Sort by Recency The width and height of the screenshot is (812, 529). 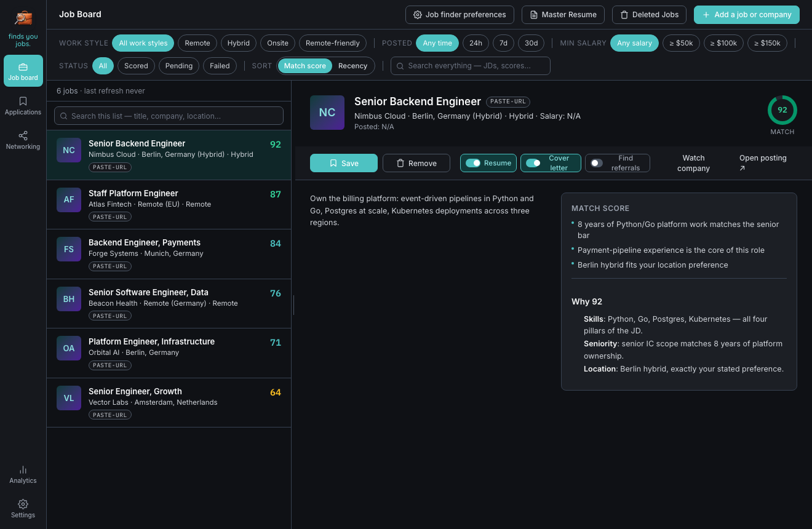352,66
